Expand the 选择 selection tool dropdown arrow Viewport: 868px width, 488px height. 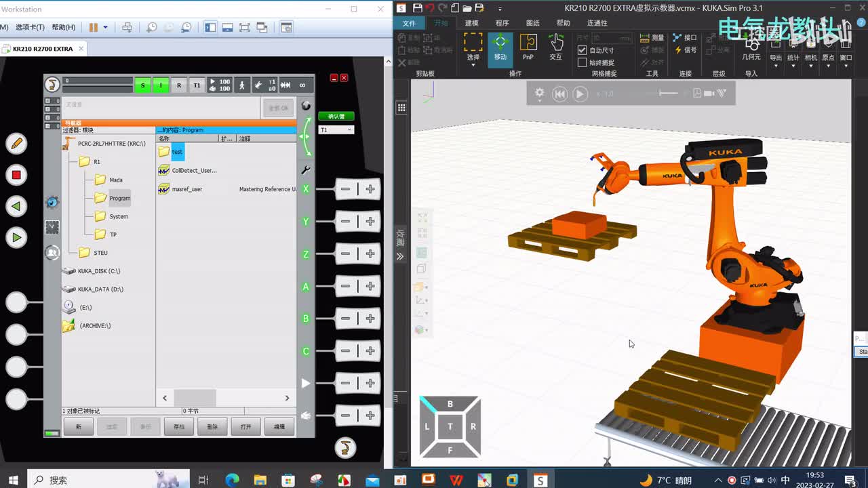point(473,64)
